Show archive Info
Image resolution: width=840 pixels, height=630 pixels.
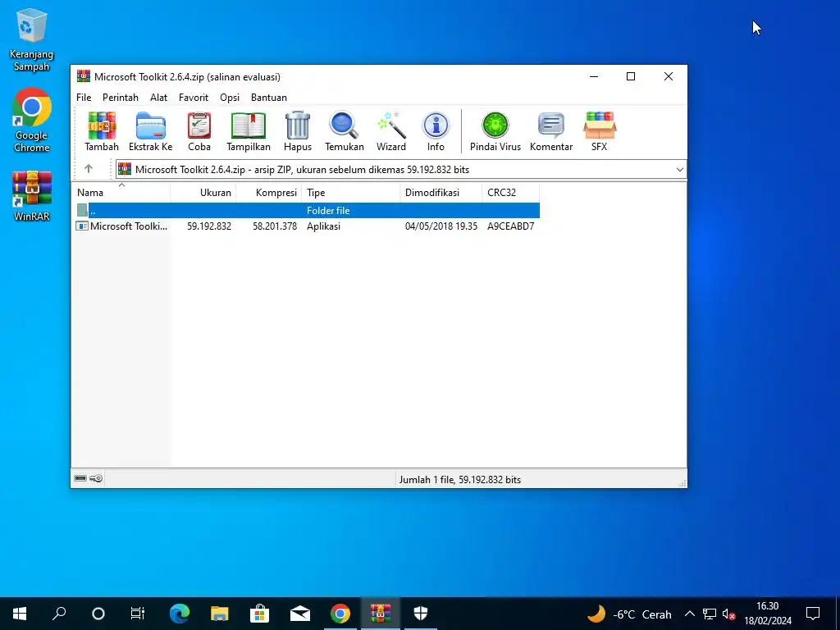(436, 132)
